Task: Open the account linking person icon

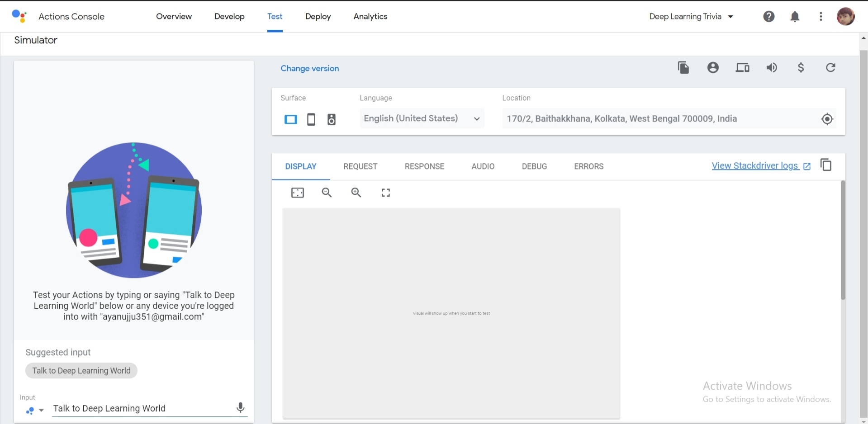Action: pos(713,68)
